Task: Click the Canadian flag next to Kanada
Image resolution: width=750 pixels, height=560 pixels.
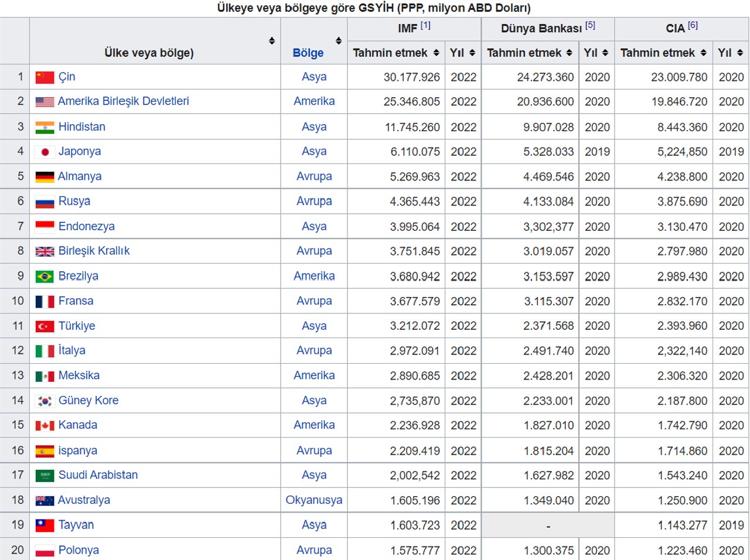Action: (x=45, y=426)
